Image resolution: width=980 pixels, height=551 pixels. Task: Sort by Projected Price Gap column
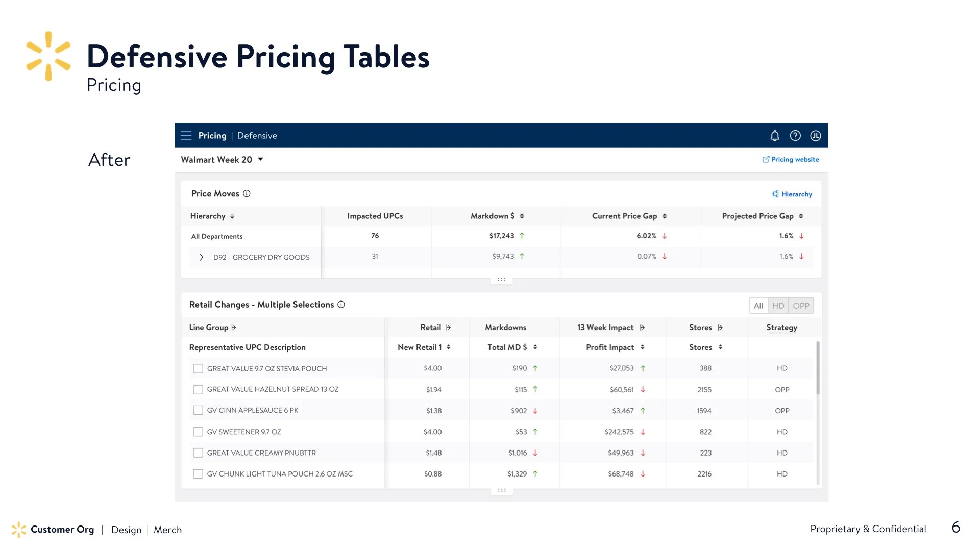[801, 216]
